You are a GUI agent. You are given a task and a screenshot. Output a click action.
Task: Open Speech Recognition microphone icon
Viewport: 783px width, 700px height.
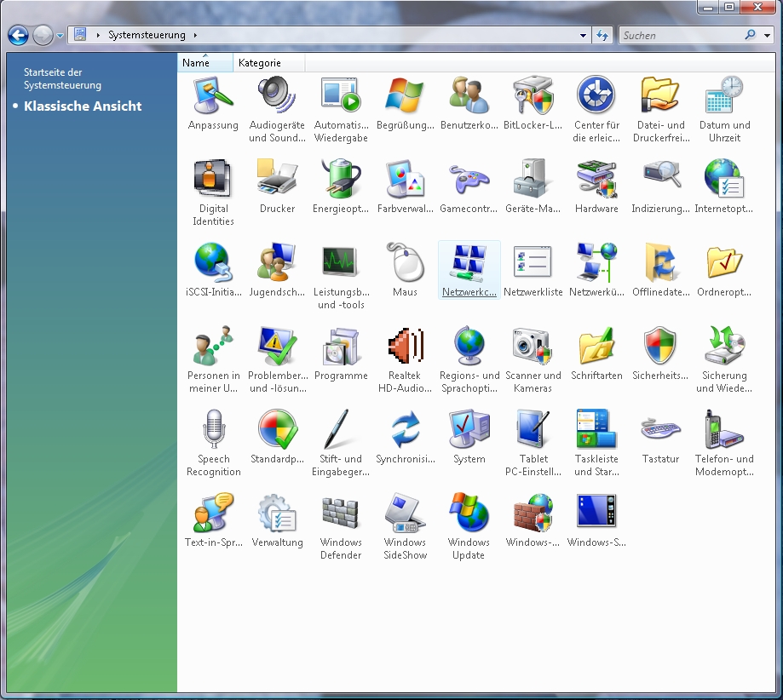213,428
